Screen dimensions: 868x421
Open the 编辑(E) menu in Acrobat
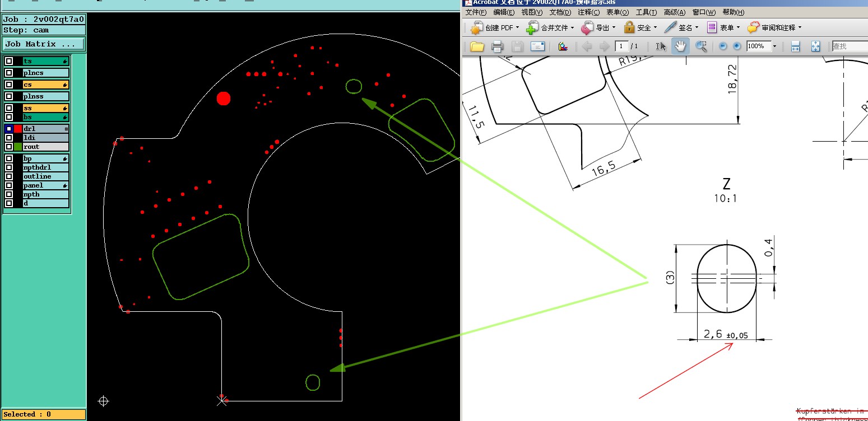tap(504, 12)
